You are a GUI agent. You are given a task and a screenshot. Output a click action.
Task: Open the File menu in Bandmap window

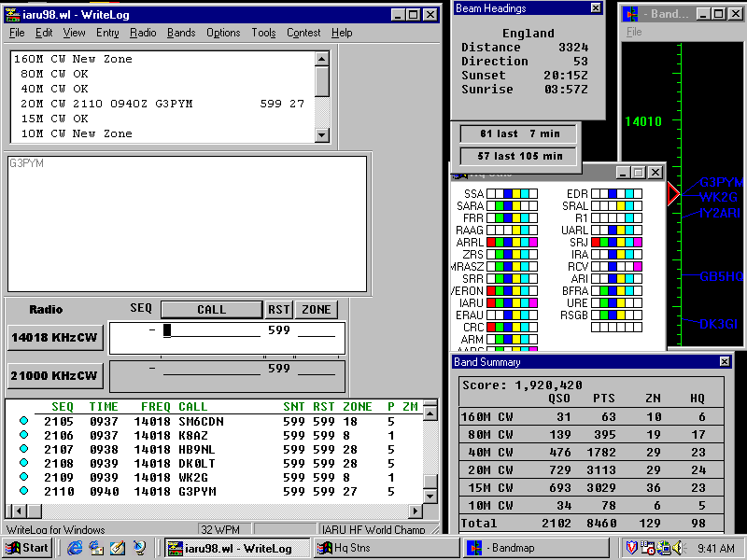tap(634, 32)
